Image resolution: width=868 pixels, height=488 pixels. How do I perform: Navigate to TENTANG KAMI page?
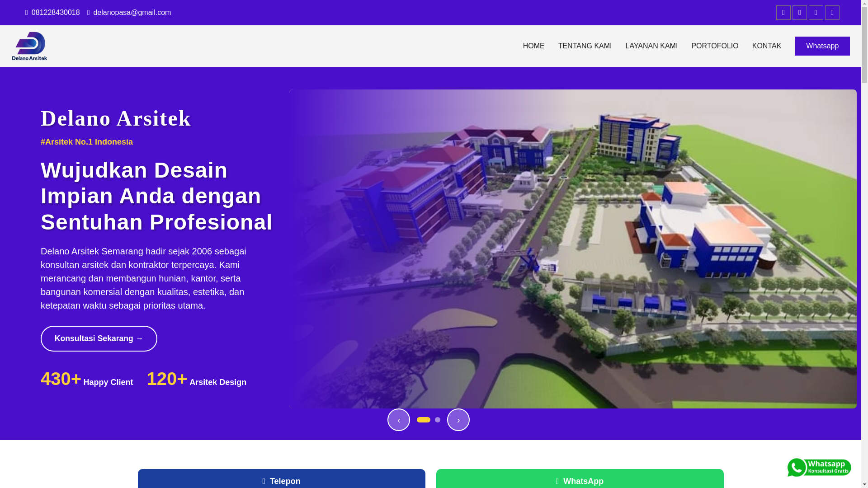click(585, 46)
